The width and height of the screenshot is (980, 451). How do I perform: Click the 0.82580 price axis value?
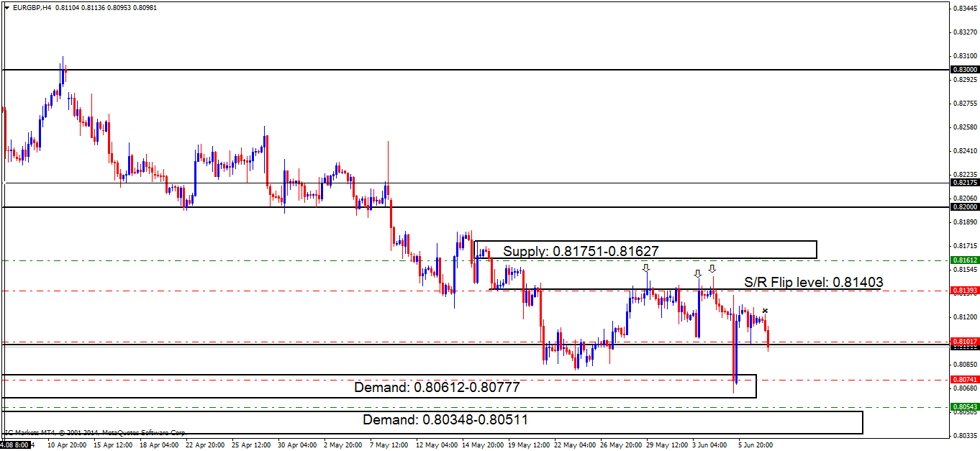pos(965,127)
